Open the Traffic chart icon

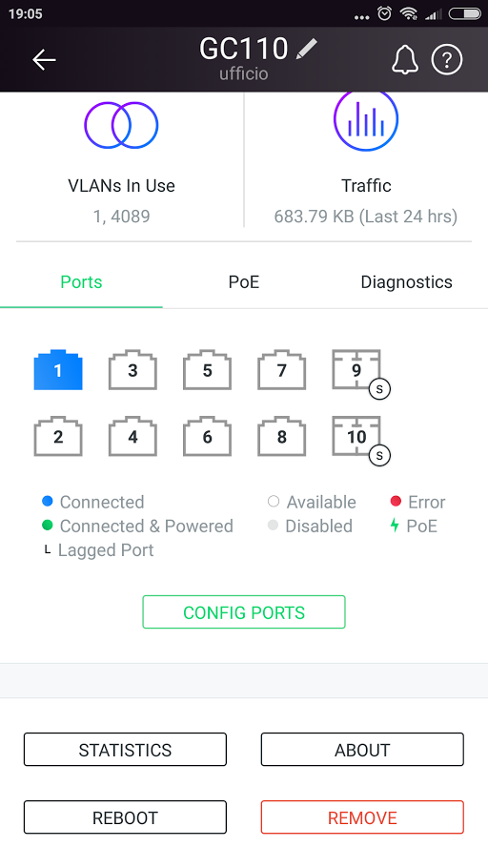coord(366,118)
